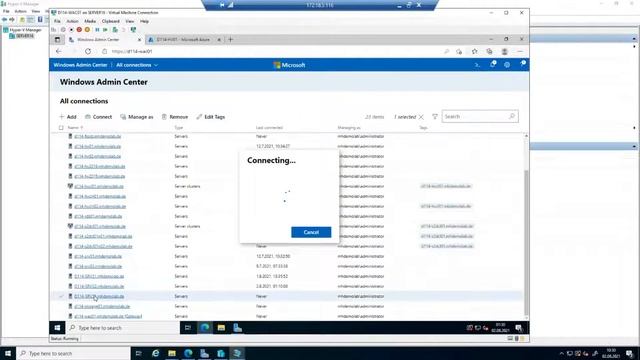
Task: Click the red Shut Down VM toolbar icon
Action: click(x=79, y=30)
